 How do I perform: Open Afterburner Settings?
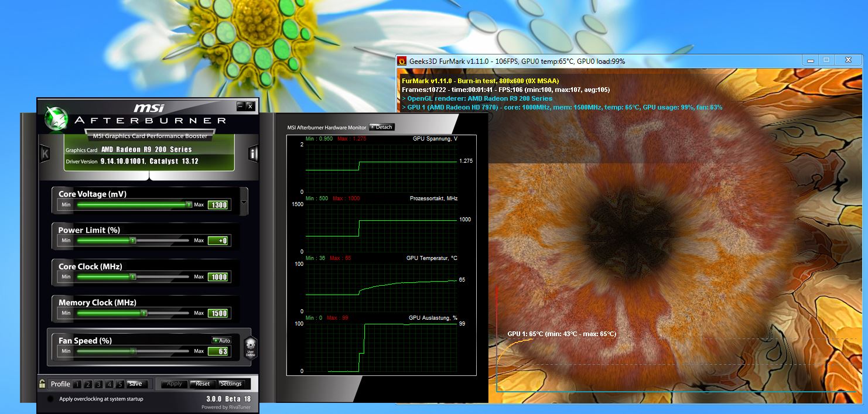click(231, 384)
